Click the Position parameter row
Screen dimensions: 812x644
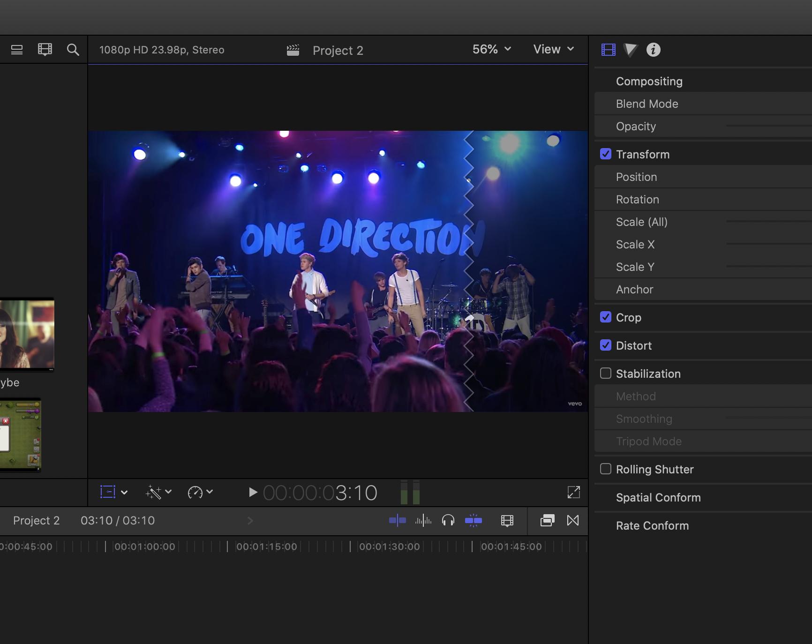point(703,177)
